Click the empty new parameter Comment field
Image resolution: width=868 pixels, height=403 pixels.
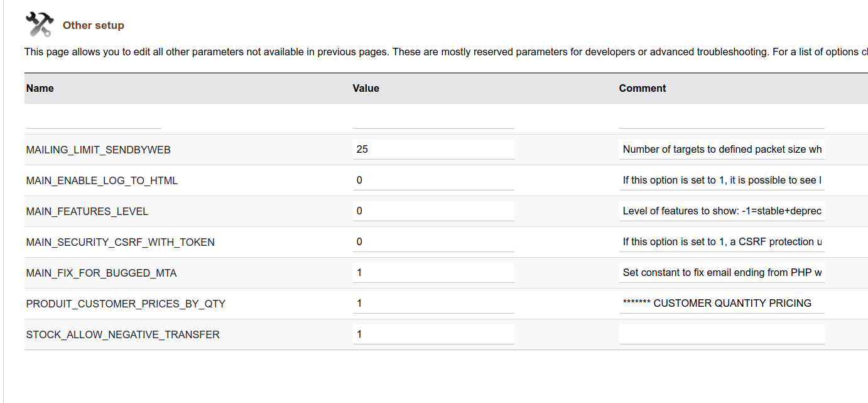point(722,119)
